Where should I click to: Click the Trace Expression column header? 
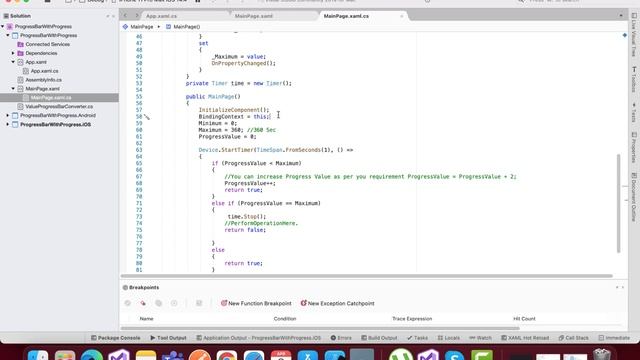(x=412, y=319)
